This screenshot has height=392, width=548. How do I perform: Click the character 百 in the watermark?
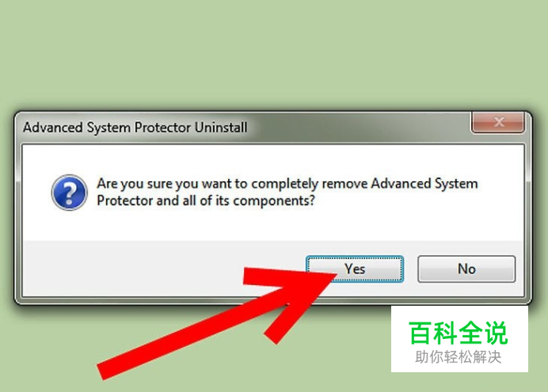point(420,333)
